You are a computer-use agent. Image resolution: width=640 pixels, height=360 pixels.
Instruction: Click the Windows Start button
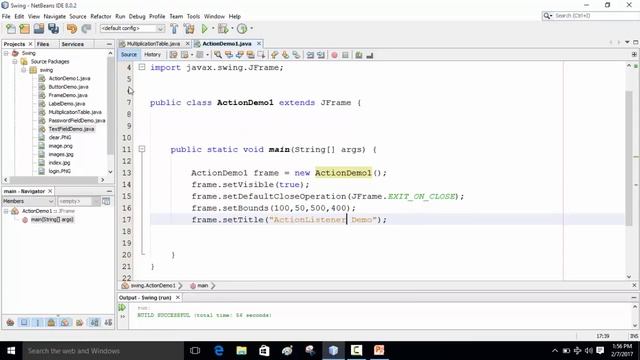[11, 350]
